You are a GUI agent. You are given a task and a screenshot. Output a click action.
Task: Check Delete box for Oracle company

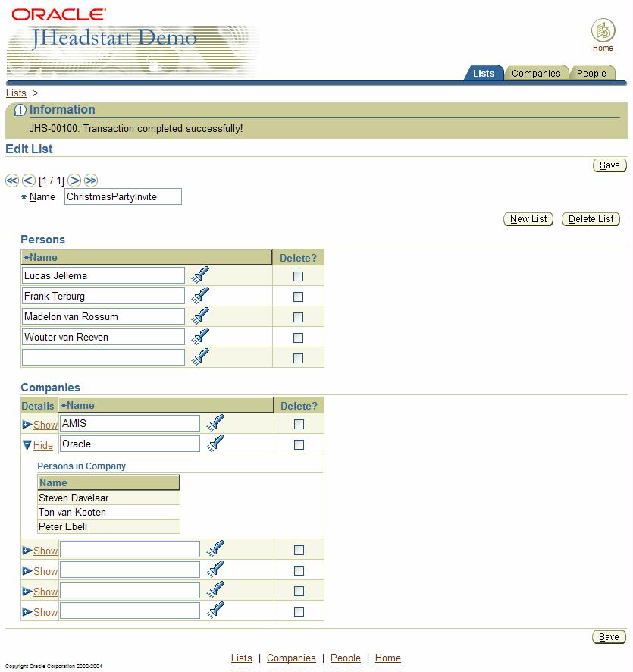[x=299, y=445]
